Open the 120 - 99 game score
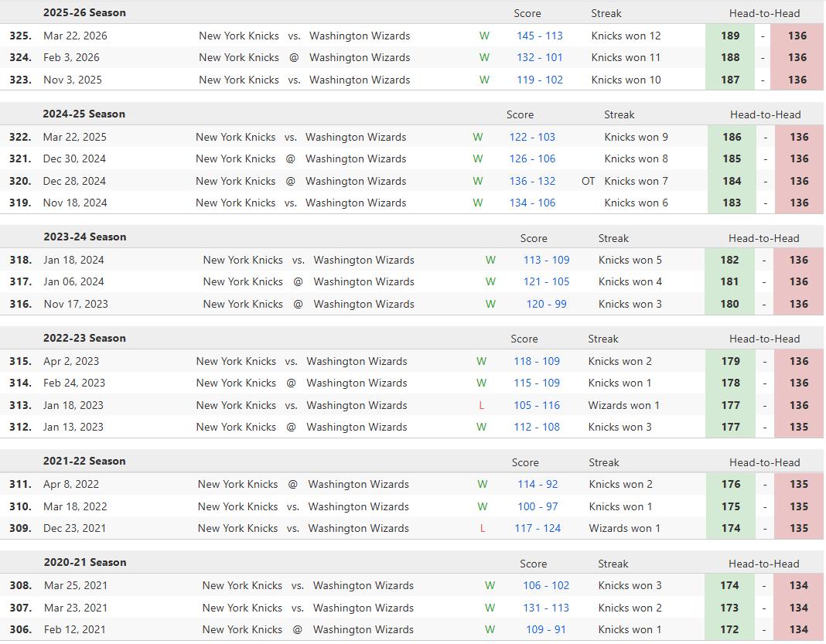 click(x=546, y=304)
